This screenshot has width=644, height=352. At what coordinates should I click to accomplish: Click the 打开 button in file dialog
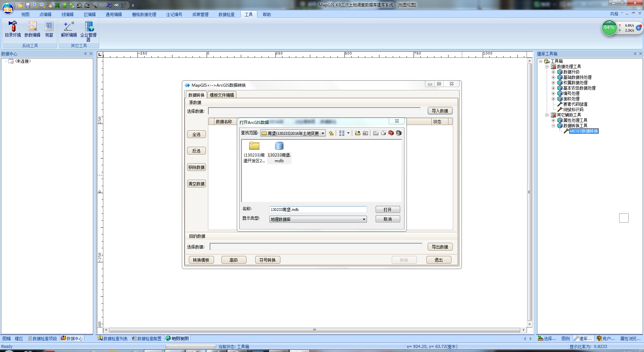pos(388,210)
